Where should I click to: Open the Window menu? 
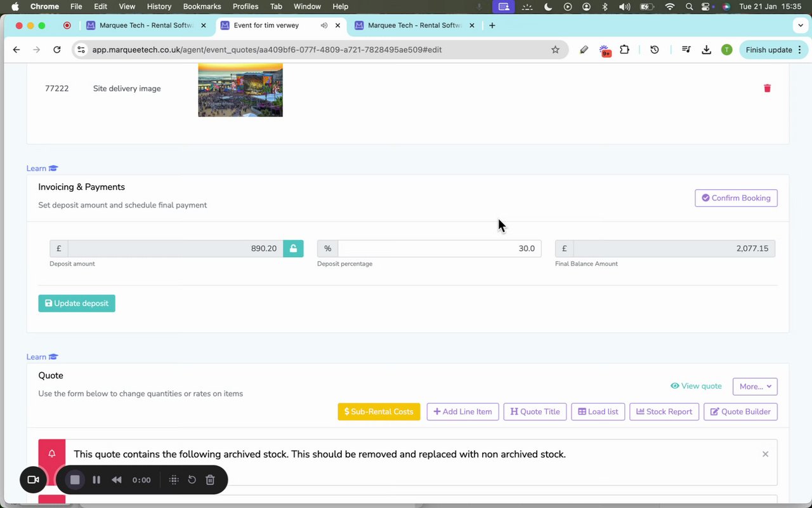[307, 6]
